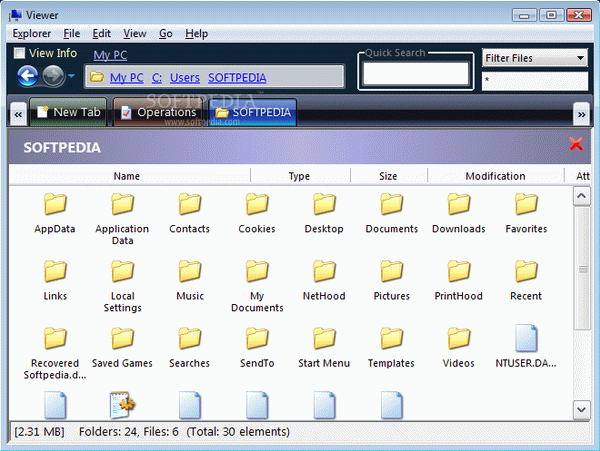Select the Documents folder icon
This screenshot has width=600, height=451.
pyautogui.click(x=391, y=204)
